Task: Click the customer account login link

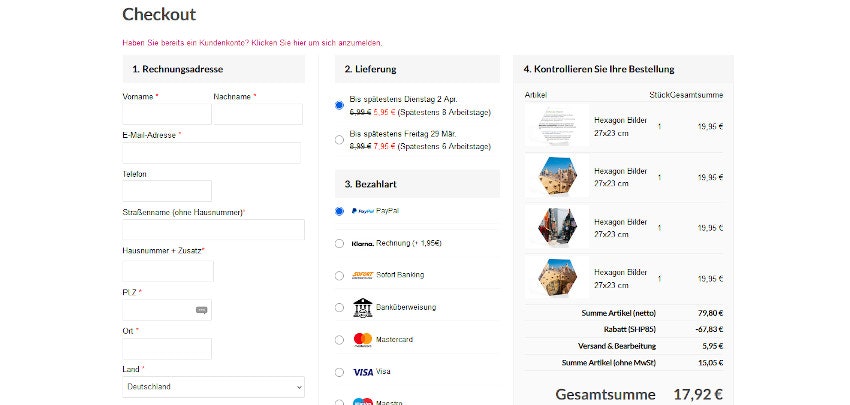Action: pos(251,43)
